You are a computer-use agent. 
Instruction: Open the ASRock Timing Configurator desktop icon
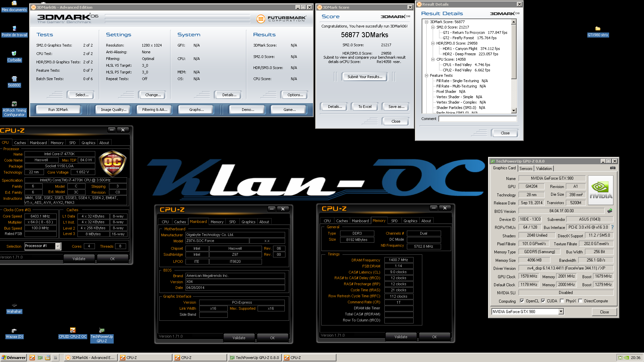[14, 109]
